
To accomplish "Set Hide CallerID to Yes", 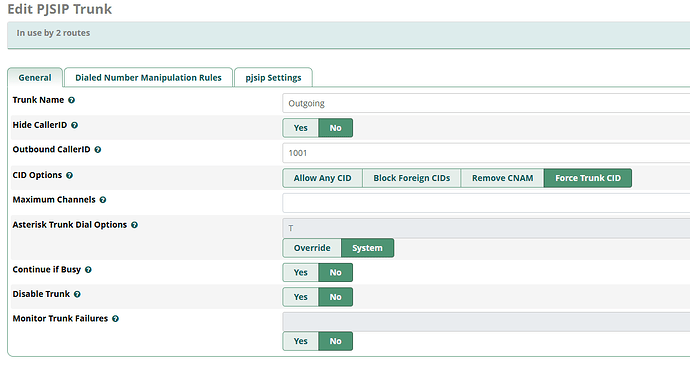I will (x=301, y=128).
